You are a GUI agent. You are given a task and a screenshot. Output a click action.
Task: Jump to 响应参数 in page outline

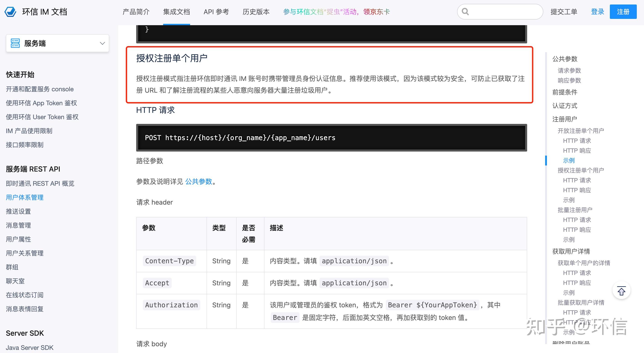point(569,80)
